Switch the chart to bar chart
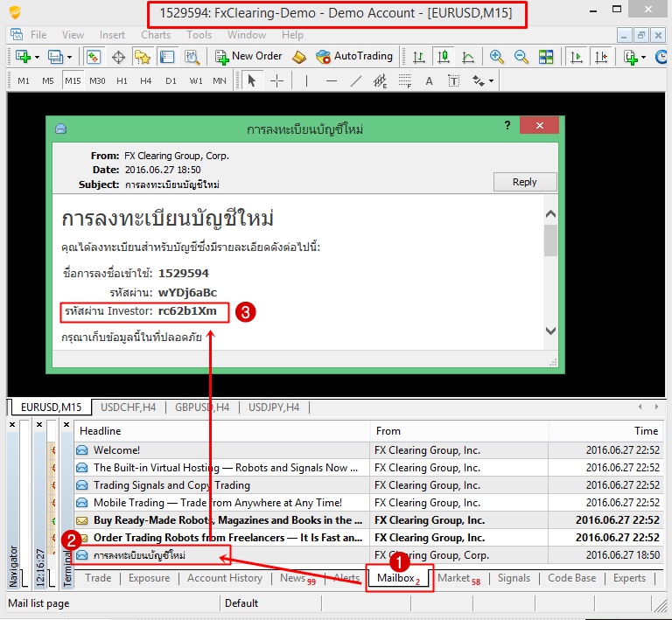This screenshot has width=672, height=620. [419, 57]
